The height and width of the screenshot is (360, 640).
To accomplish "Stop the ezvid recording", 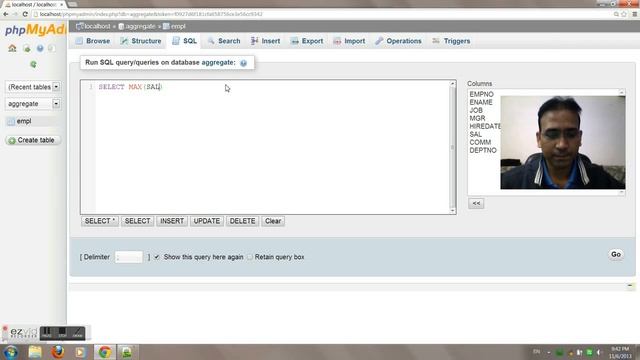I will pyautogui.click(x=62, y=333).
